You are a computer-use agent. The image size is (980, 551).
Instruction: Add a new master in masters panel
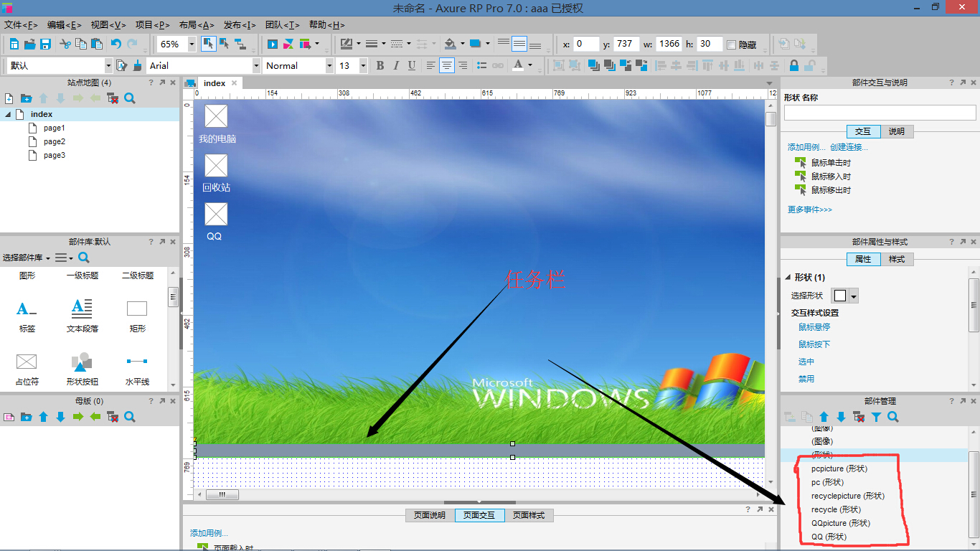10,417
